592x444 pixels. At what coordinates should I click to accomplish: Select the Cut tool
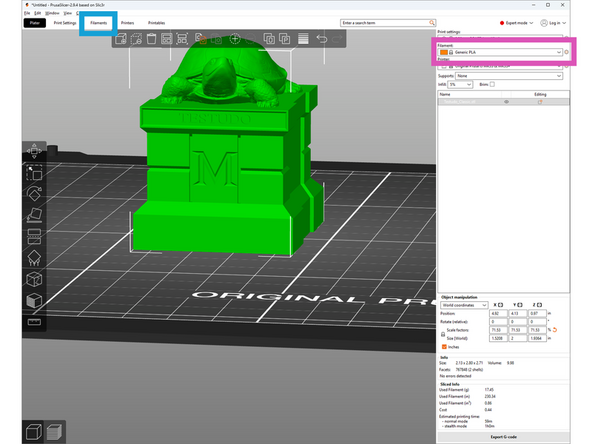[x=34, y=237]
